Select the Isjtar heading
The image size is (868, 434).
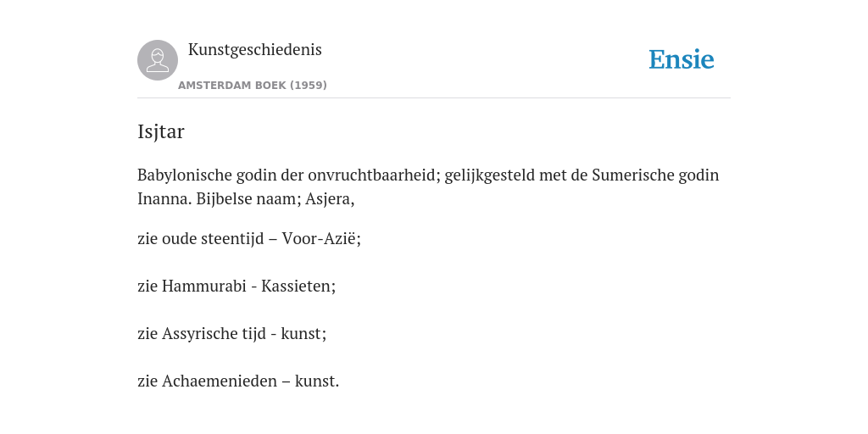[x=160, y=131]
